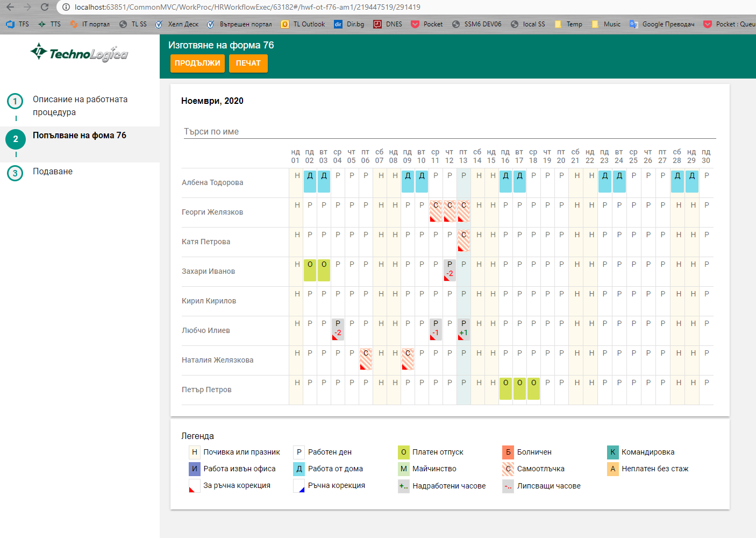Click the Платен отпуск legend swatch
The height and width of the screenshot is (538, 756).
pos(404,452)
